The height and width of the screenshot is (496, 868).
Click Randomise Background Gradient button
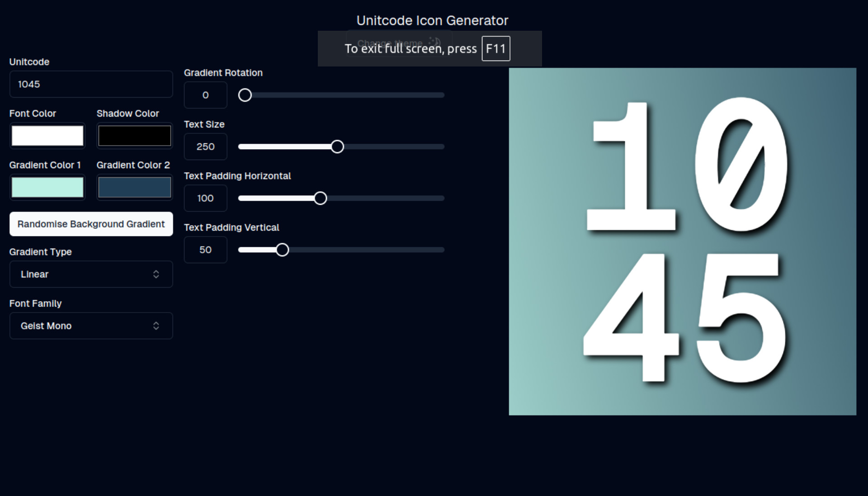pyautogui.click(x=91, y=224)
